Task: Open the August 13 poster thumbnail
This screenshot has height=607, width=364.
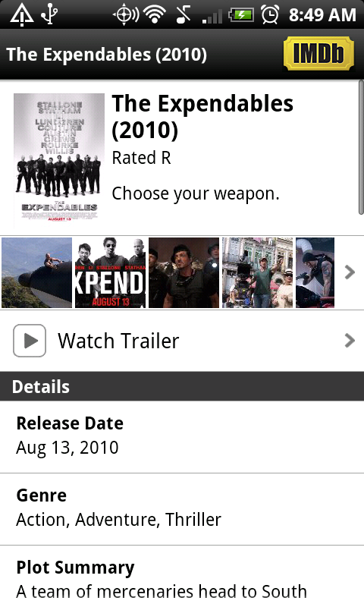Action: click(110, 273)
